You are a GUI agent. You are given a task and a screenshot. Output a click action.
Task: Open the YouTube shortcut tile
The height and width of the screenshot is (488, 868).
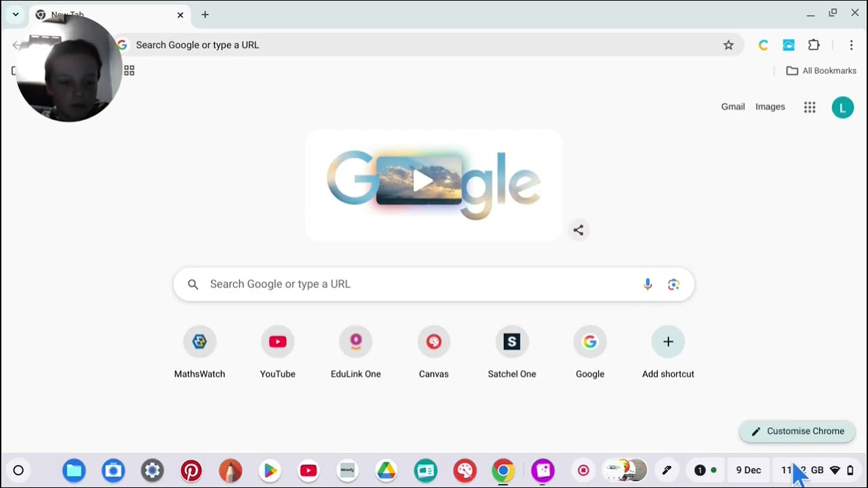[277, 353]
